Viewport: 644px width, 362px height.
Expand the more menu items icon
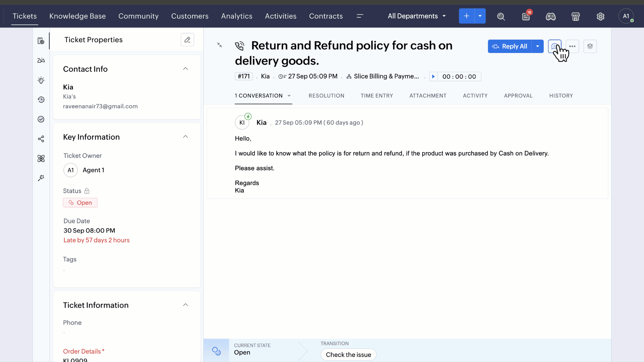pos(360,16)
